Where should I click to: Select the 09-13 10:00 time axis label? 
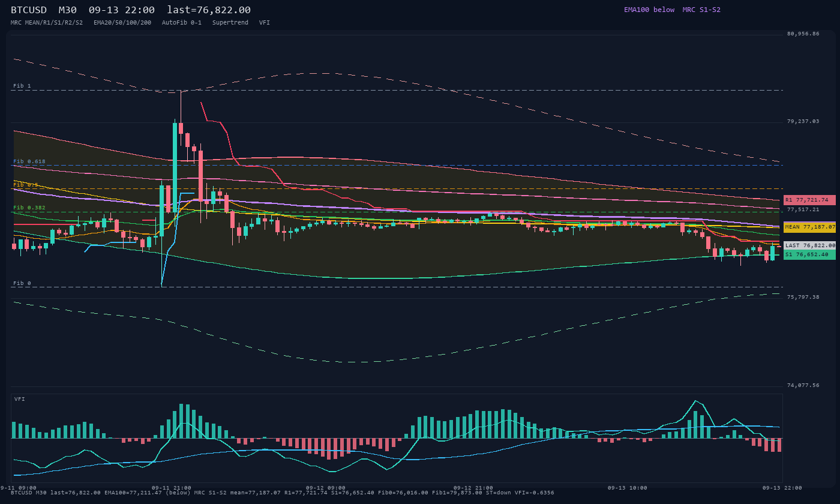628,488
